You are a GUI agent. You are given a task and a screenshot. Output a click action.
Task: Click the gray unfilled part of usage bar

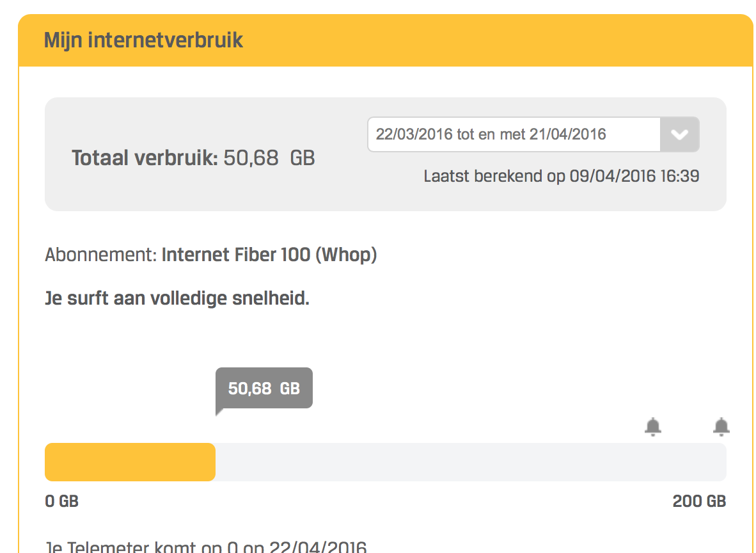click(470, 461)
